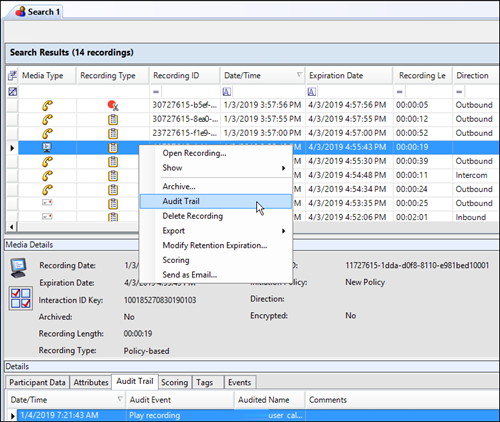Switch to the Audit Trail details tab
Viewport: 500px width, 422px height.
(x=135, y=381)
